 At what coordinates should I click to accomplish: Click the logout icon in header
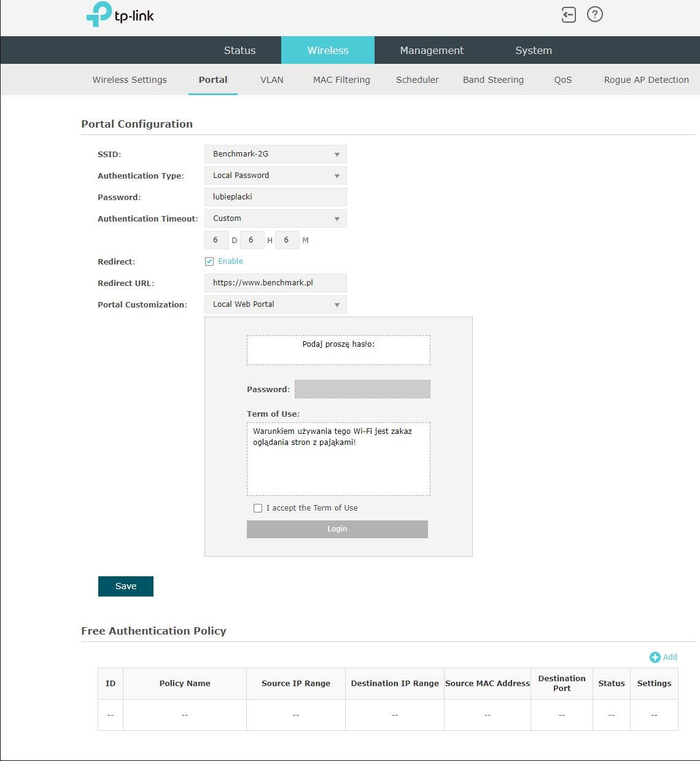tap(569, 15)
